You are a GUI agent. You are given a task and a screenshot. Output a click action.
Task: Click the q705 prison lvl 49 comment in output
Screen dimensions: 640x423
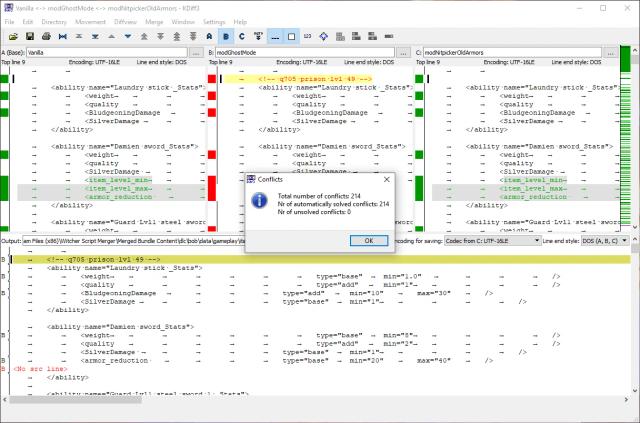tap(103, 259)
